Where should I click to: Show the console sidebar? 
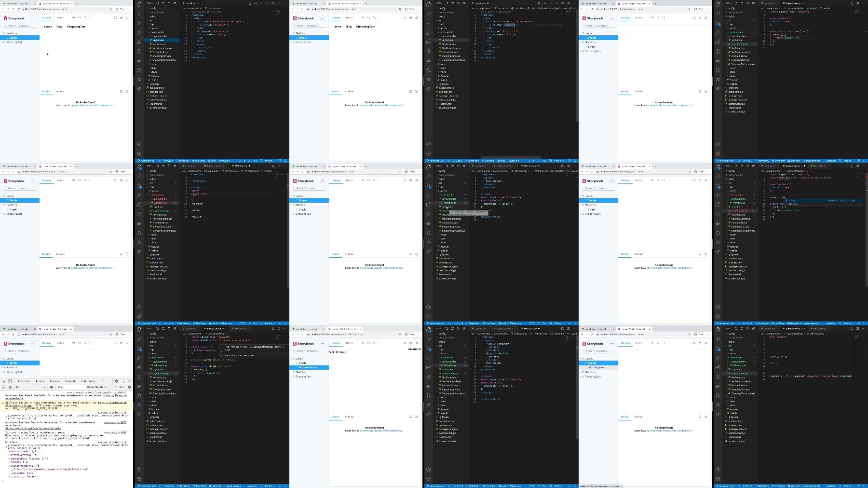(3, 387)
